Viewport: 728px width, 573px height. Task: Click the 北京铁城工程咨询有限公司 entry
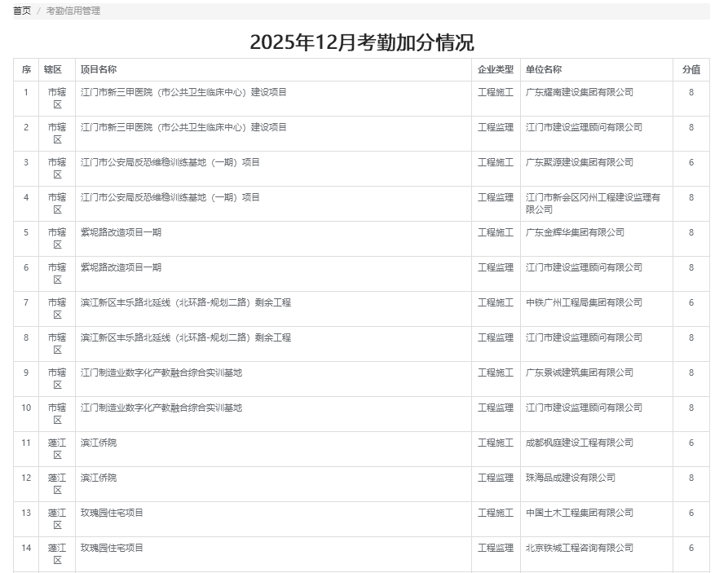click(579, 548)
